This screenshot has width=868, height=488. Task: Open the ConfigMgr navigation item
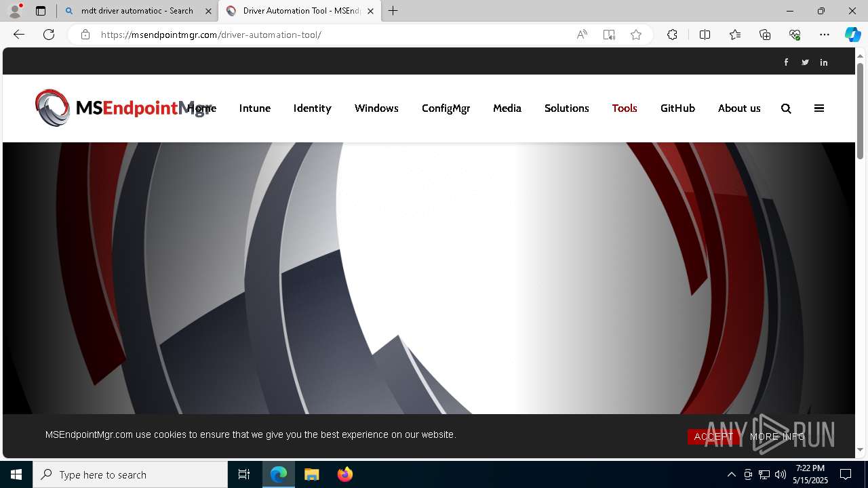point(446,108)
